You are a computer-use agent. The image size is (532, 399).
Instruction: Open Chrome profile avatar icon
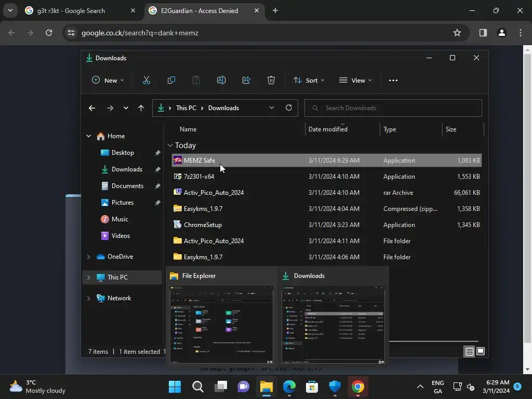(x=501, y=33)
